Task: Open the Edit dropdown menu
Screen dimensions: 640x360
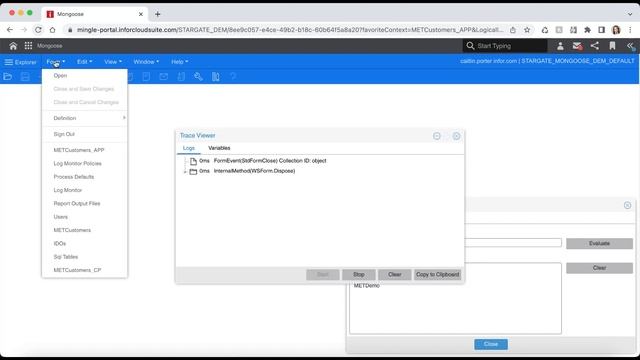Action: pyautogui.click(x=84, y=62)
